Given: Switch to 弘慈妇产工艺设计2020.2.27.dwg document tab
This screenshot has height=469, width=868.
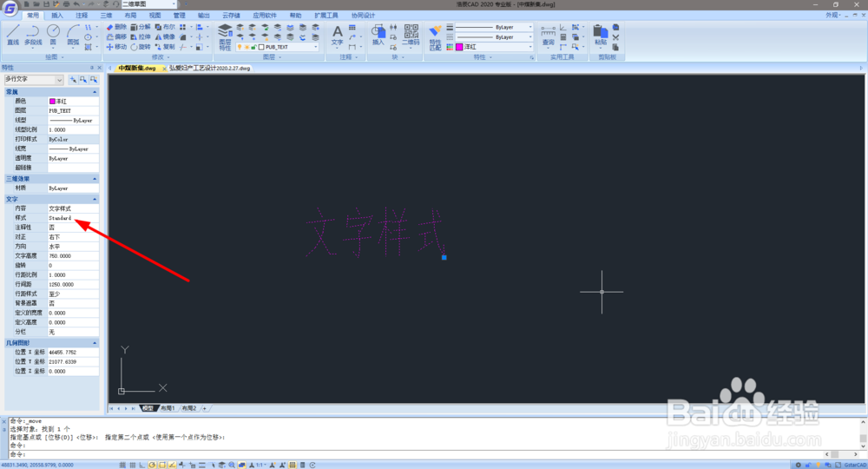Looking at the screenshot, I should 210,68.
